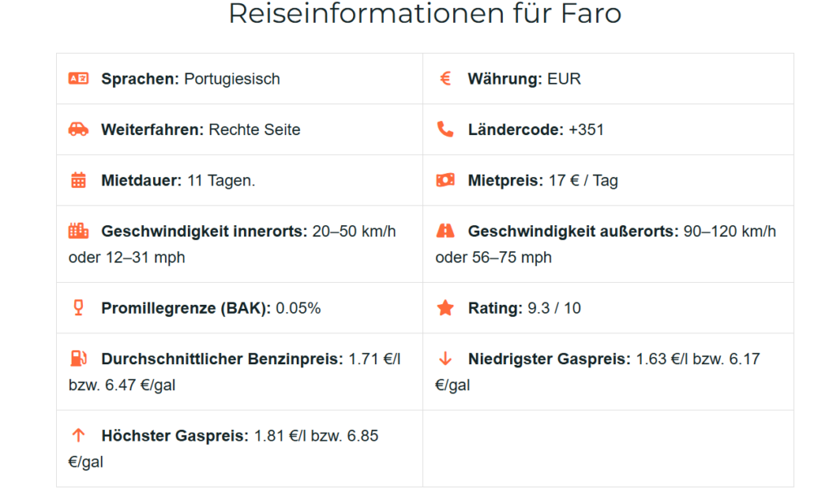Click the star icon beside Rating
Viewport: 833px width, 504px height.
(x=445, y=308)
